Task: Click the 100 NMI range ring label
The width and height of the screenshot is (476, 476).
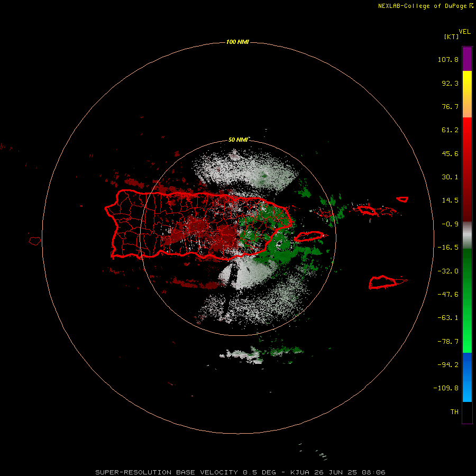Action: 237,42
